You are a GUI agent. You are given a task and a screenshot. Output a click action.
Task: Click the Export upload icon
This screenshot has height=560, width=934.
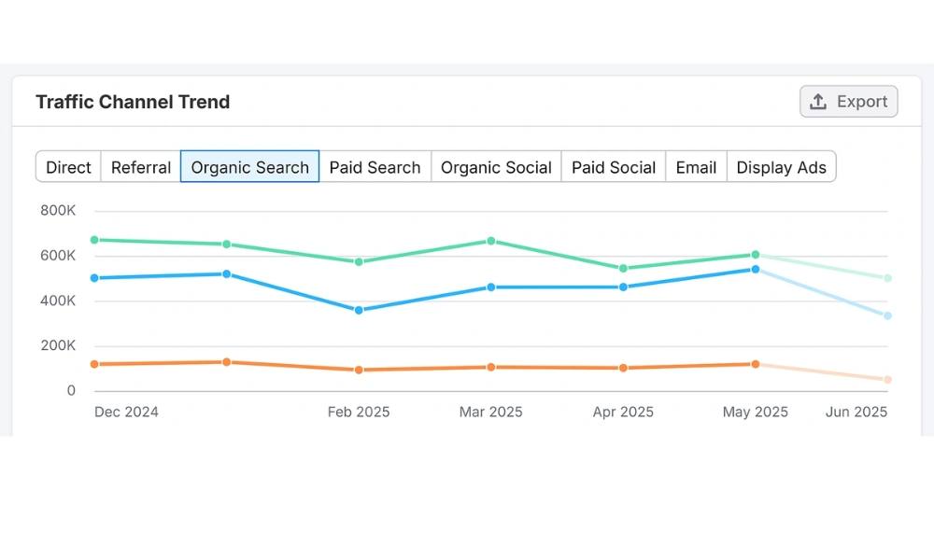coord(820,101)
